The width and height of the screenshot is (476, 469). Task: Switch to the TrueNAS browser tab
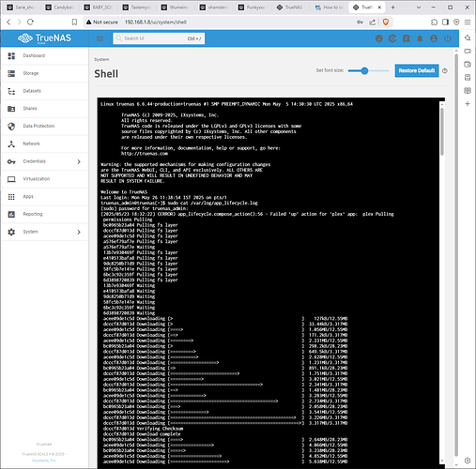(x=290, y=8)
